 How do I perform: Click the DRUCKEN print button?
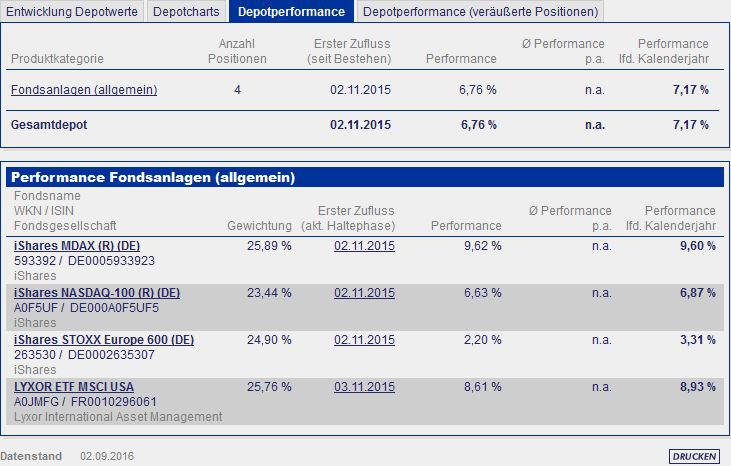(694, 456)
